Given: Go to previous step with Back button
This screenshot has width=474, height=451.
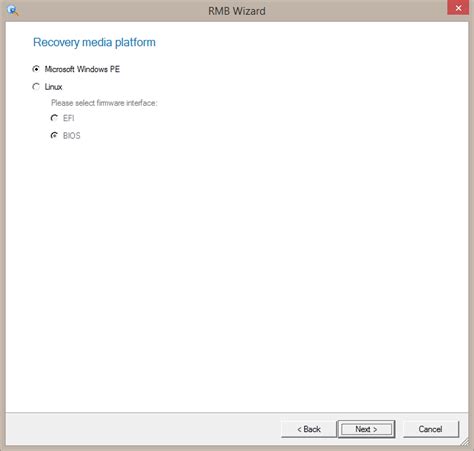Looking at the screenshot, I should [309, 429].
